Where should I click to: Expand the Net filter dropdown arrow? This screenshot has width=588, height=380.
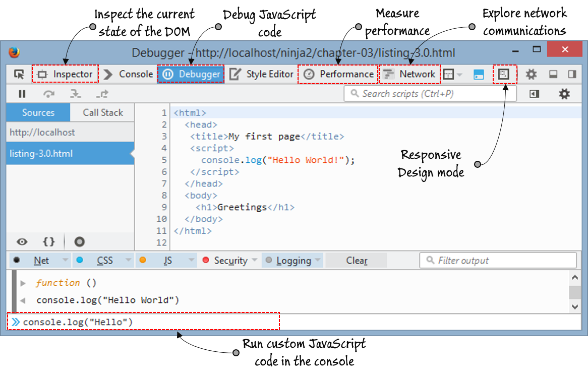point(65,260)
